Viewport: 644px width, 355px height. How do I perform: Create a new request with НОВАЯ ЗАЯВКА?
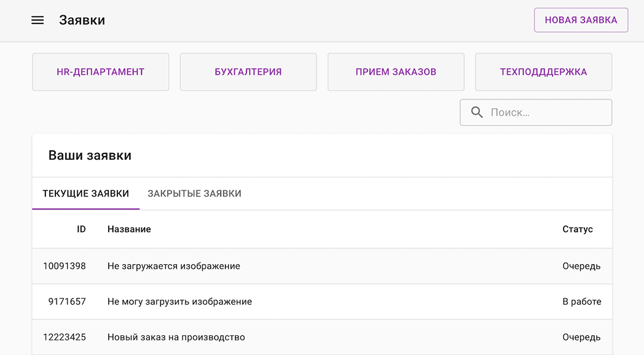pyautogui.click(x=581, y=20)
